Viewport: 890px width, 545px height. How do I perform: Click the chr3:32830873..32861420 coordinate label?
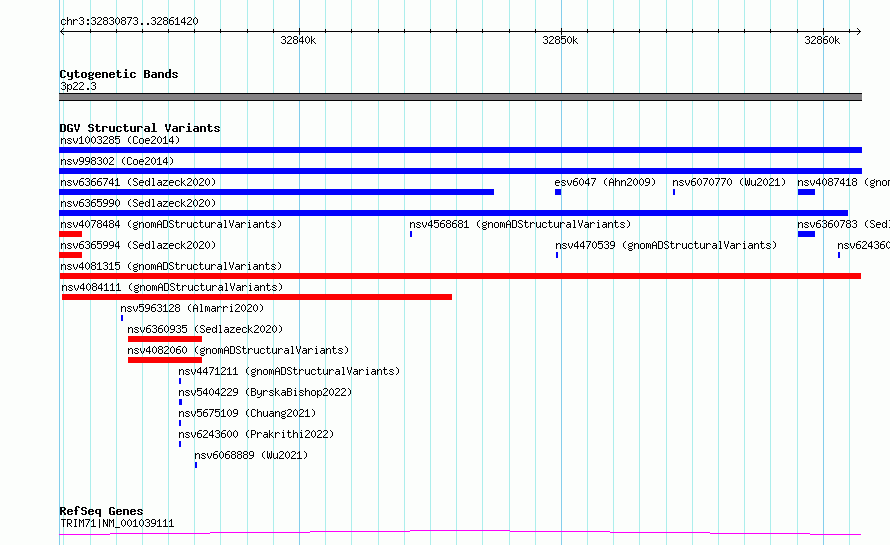click(129, 22)
